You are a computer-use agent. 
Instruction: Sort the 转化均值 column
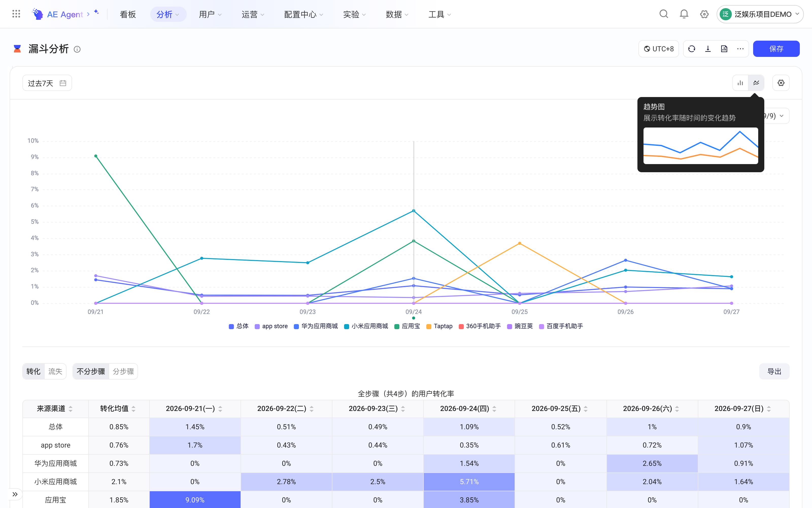click(133, 408)
